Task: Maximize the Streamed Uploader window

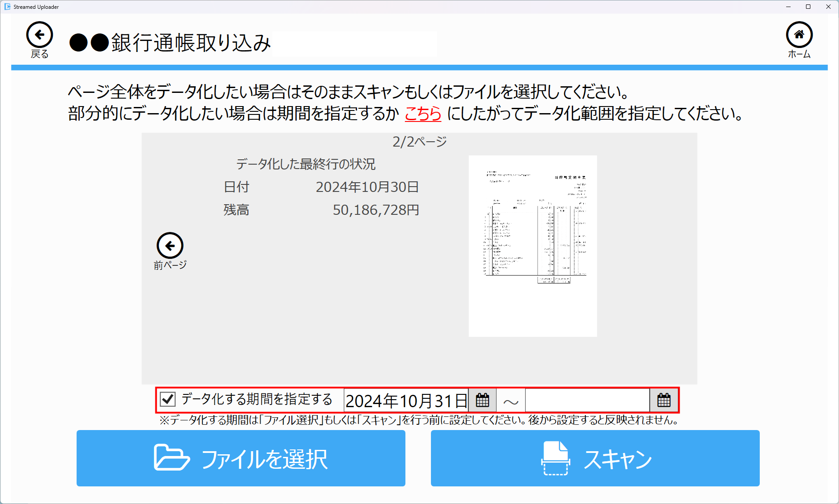Action: (808, 7)
